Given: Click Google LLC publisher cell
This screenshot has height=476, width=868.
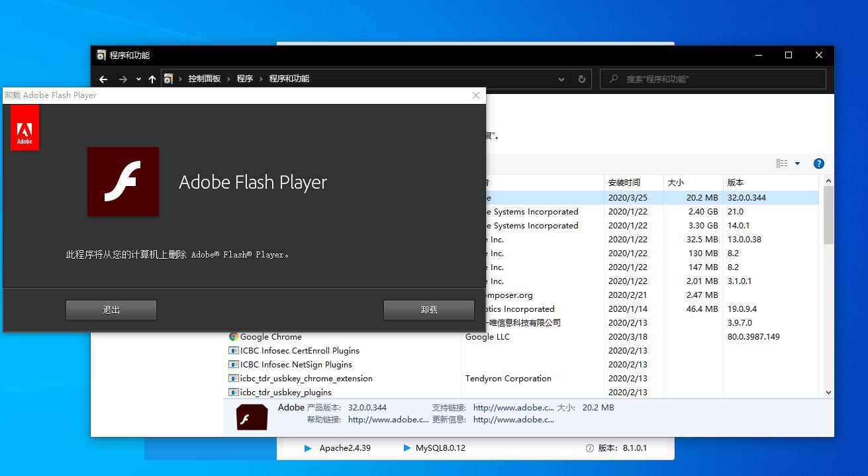Looking at the screenshot, I should tap(487, 337).
